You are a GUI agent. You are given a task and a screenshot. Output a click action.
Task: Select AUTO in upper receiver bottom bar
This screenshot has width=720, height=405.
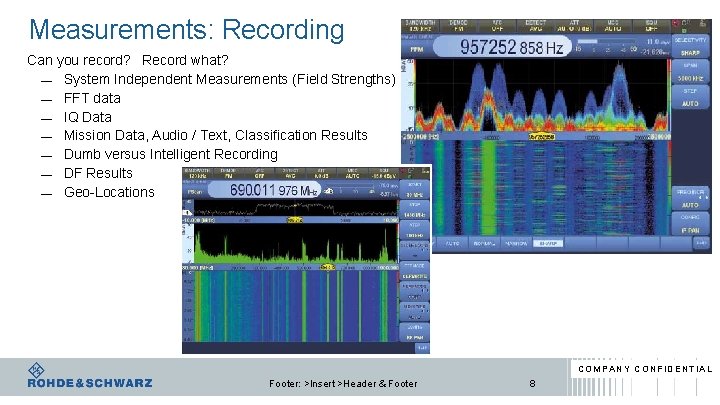[x=452, y=243]
